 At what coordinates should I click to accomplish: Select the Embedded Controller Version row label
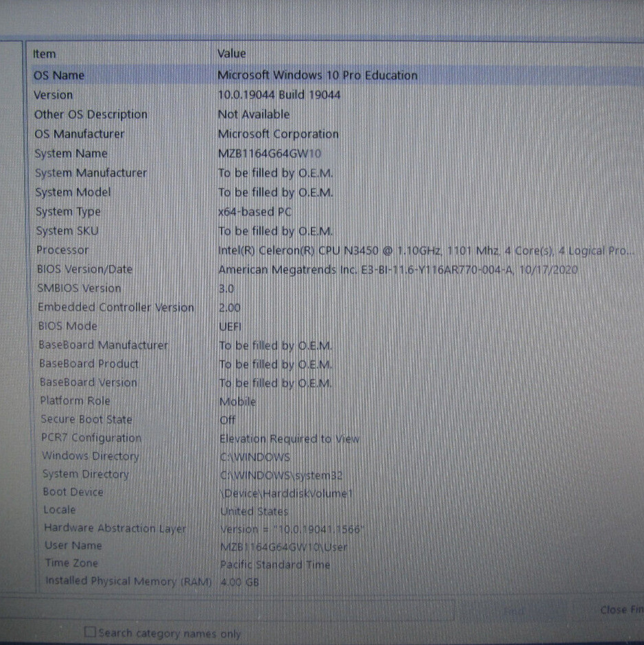pos(115,307)
